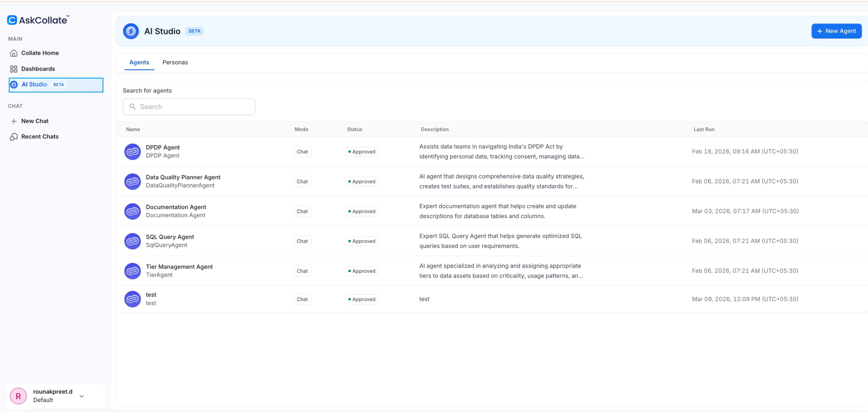
Task: Select the Agents tab
Action: point(139,62)
